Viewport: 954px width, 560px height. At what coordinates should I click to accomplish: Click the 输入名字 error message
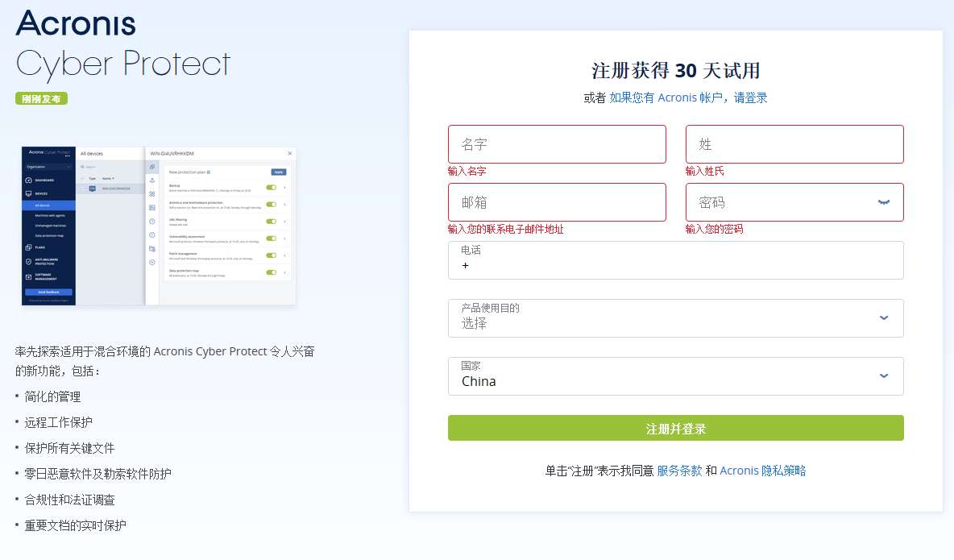click(x=467, y=171)
